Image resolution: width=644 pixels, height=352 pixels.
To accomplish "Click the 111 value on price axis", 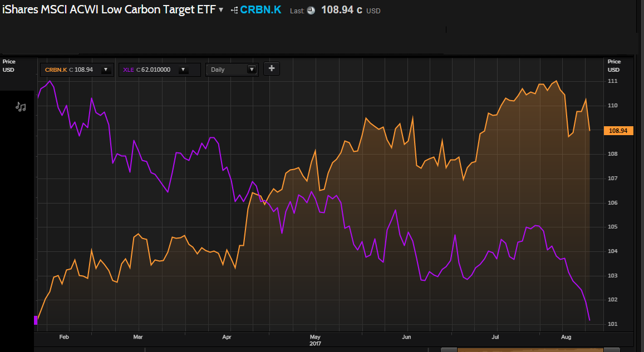I will pyautogui.click(x=612, y=81).
